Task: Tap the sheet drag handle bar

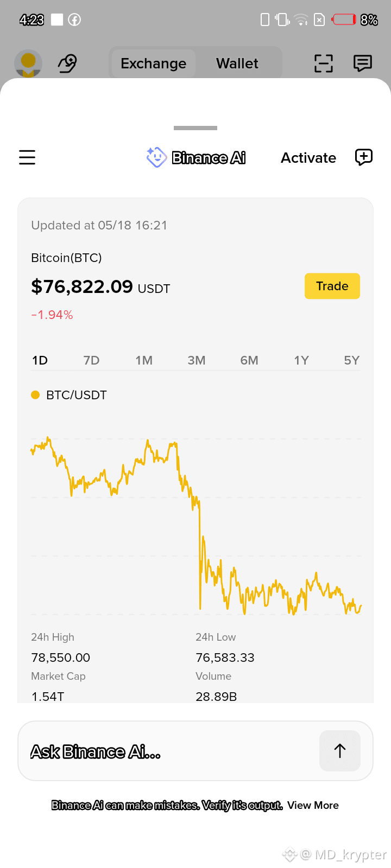Action: tap(195, 128)
